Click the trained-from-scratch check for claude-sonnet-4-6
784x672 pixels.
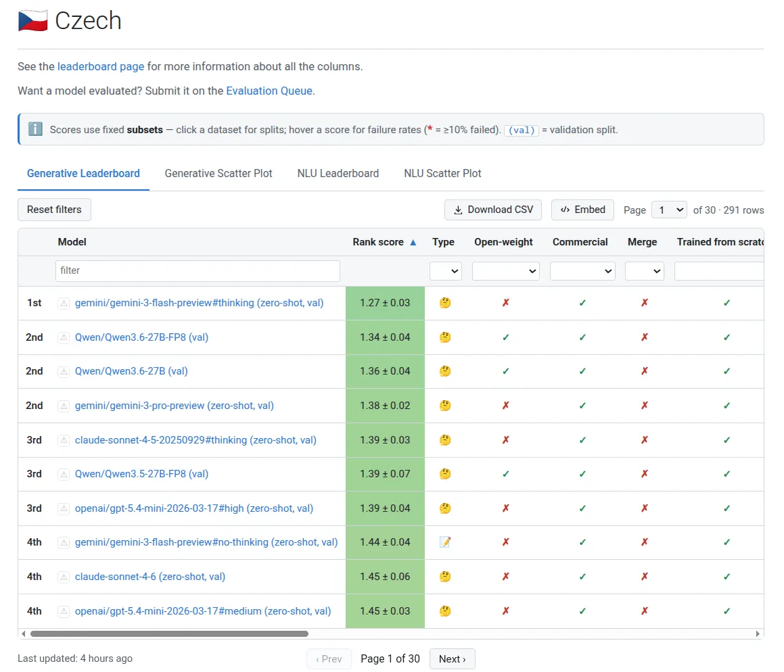click(727, 577)
